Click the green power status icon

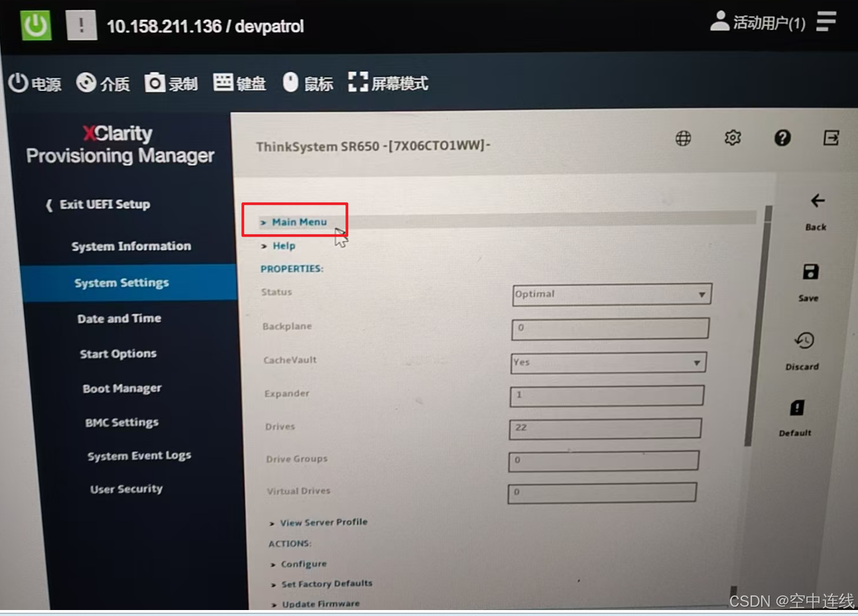36,25
